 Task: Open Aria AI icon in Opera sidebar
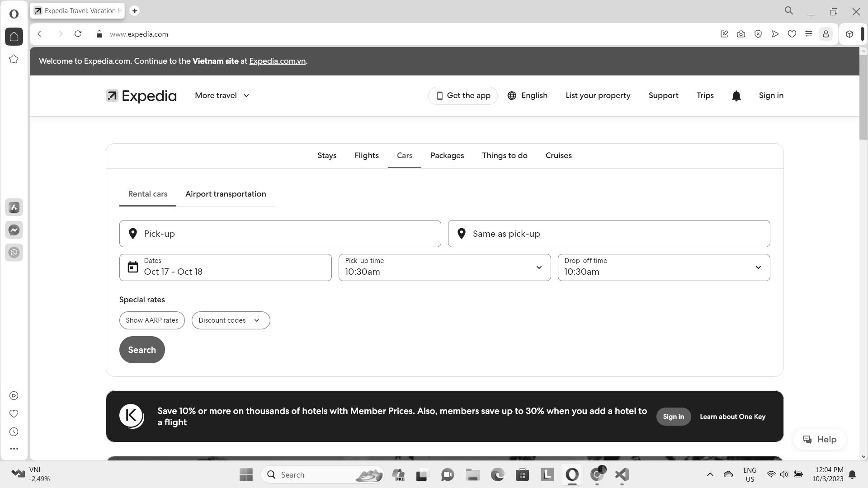pyautogui.click(x=14, y=207)
